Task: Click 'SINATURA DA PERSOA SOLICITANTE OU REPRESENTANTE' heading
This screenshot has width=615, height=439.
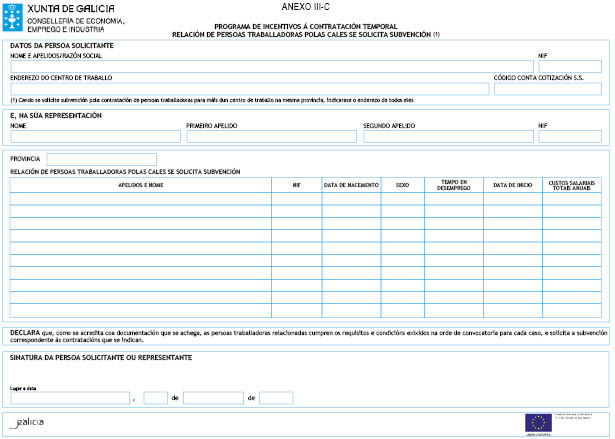Action: pos(101,357)
